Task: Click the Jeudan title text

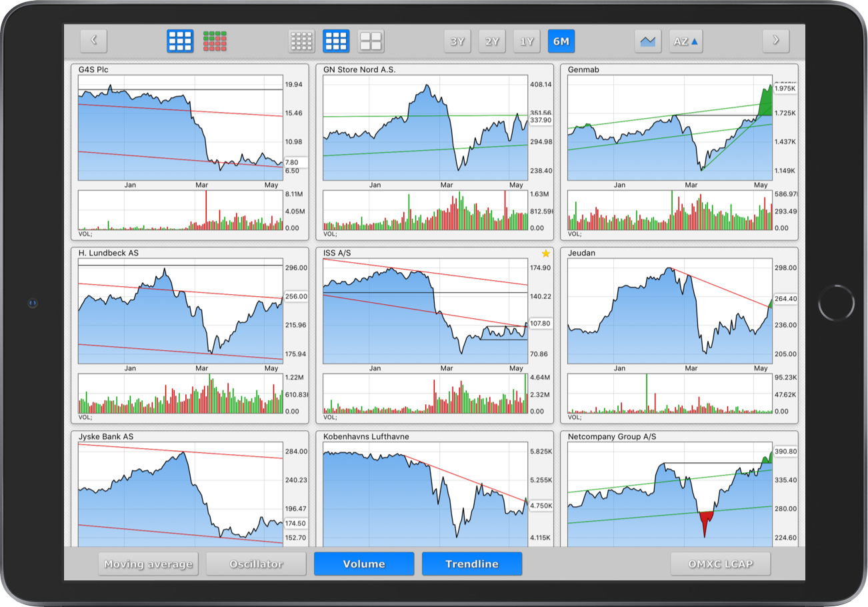Action: pyautogui.click(x=582, y=253)
